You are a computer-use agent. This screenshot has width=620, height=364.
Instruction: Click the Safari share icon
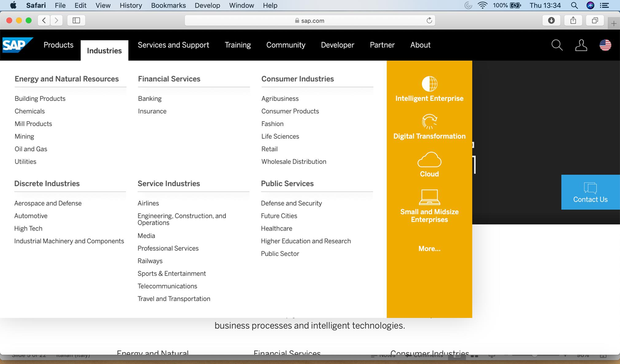(x=573, y=20)
